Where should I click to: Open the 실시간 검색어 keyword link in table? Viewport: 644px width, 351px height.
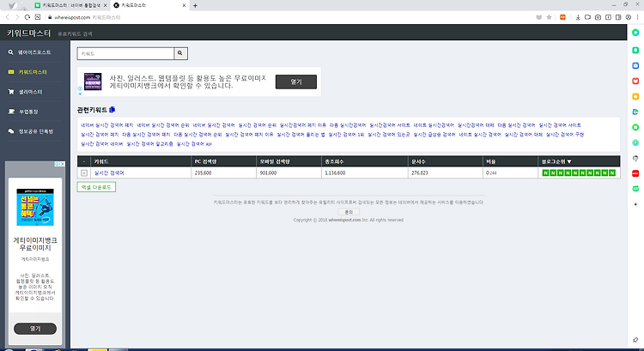(x=109, y=172)
